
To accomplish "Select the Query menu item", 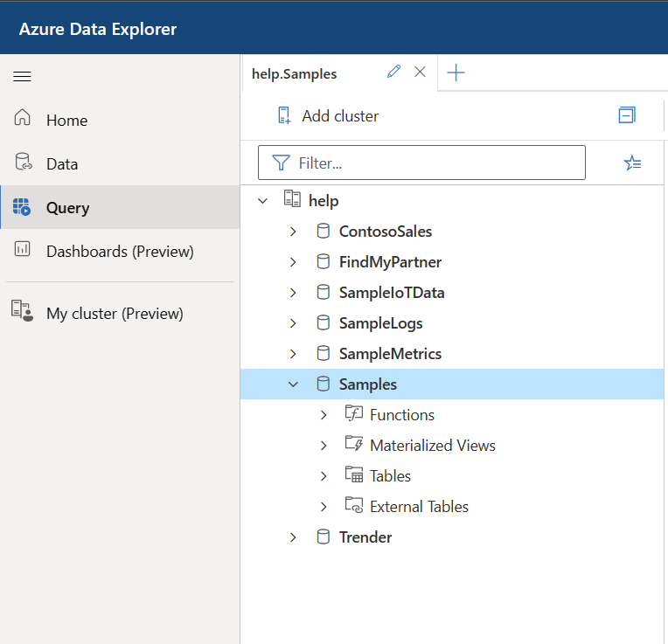I will 120,207.
